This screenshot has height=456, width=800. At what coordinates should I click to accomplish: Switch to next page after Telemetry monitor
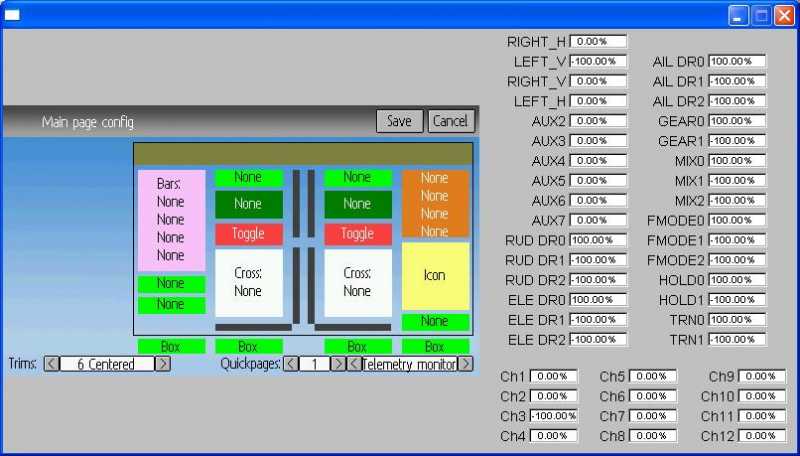click(x=465, y=364)
